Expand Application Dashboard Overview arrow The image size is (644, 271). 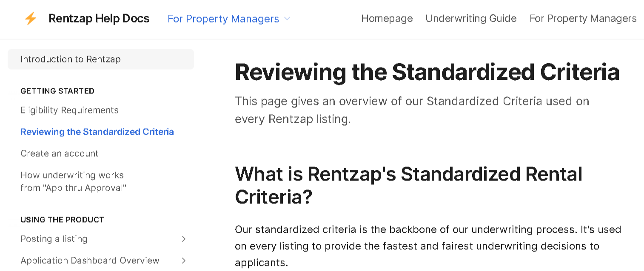click(184, 261)
